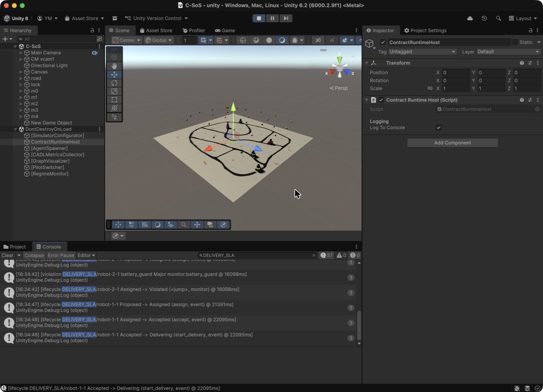Toggle Error Pause in Console

(61, 255)
